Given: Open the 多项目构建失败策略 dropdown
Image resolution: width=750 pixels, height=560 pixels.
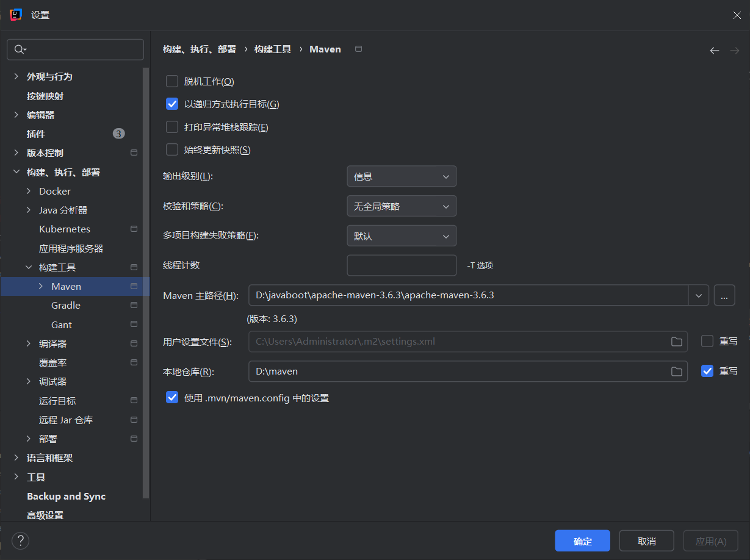Looking at the screenshot, I should coord(402,236).
